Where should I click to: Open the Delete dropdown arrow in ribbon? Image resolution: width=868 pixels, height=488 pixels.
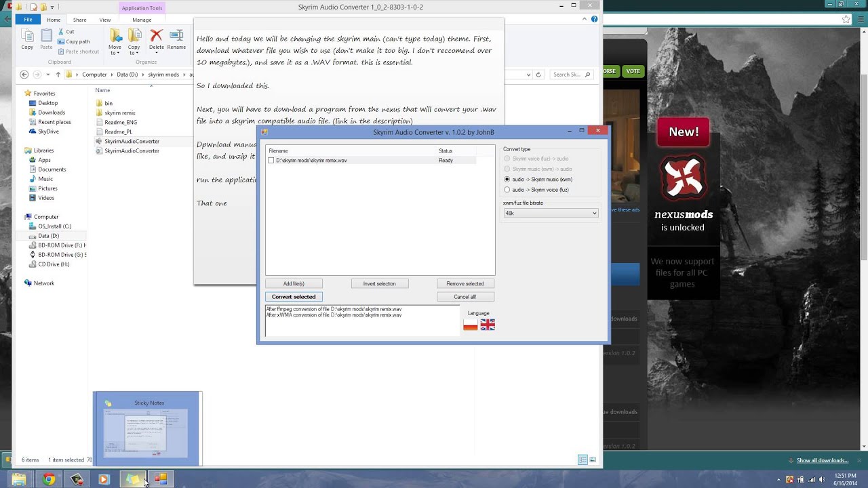pos(157,52)
